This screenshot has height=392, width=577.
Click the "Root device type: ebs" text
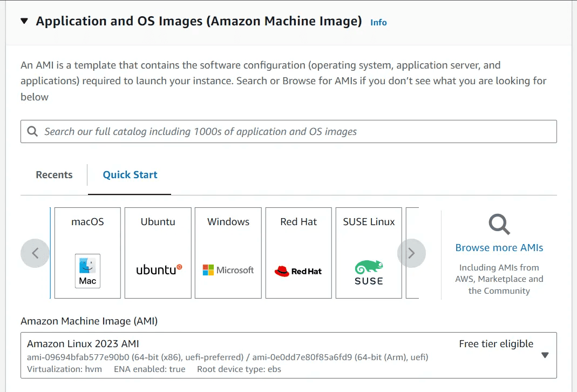(x=239, y=369)
